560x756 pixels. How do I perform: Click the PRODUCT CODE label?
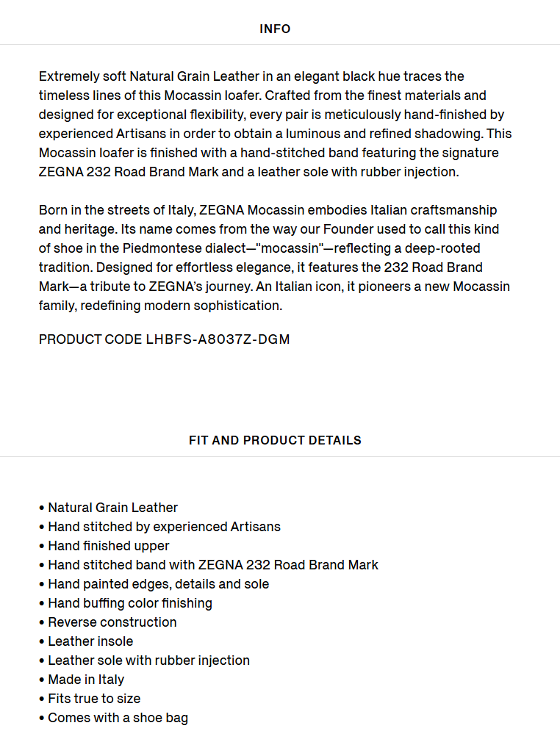pyautogui.click(x=90, y=339)
